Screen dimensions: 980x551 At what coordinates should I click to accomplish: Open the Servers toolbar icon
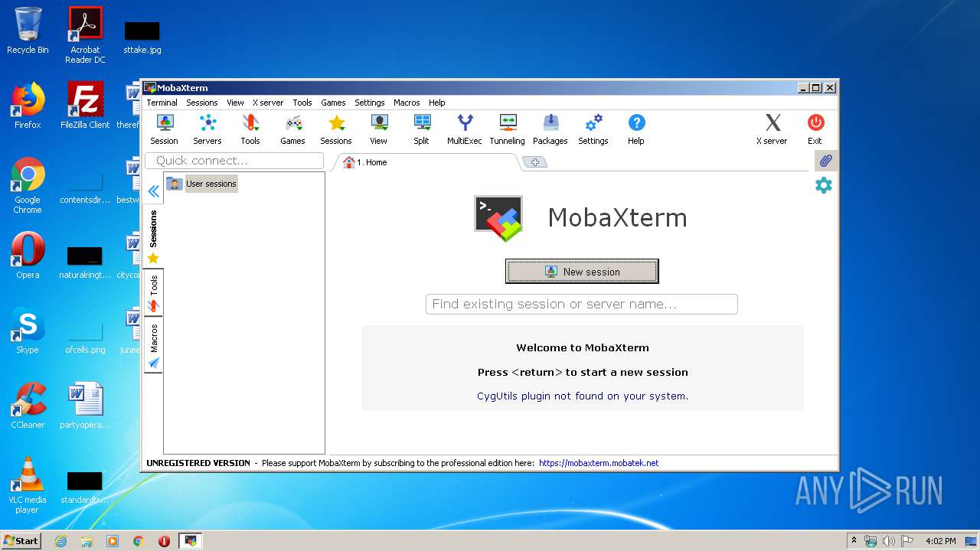pyautogui.click(x=207, y=129)
